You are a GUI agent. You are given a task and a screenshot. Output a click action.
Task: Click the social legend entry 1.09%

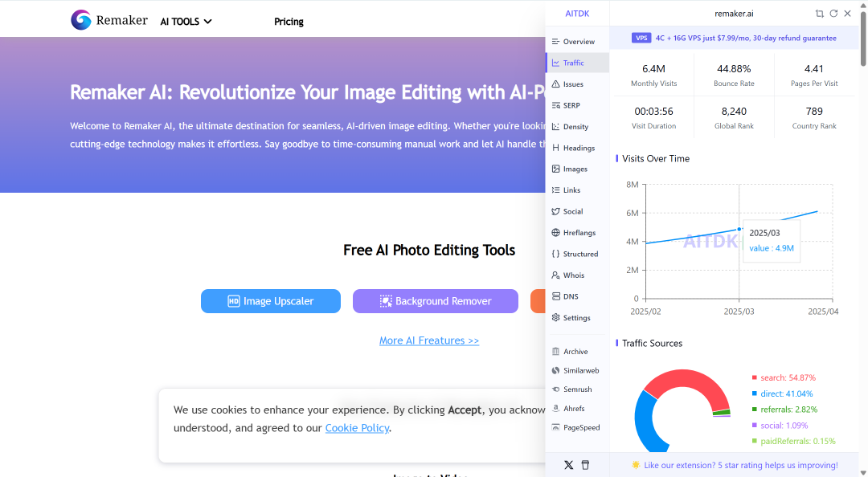(x=780, y=426)
